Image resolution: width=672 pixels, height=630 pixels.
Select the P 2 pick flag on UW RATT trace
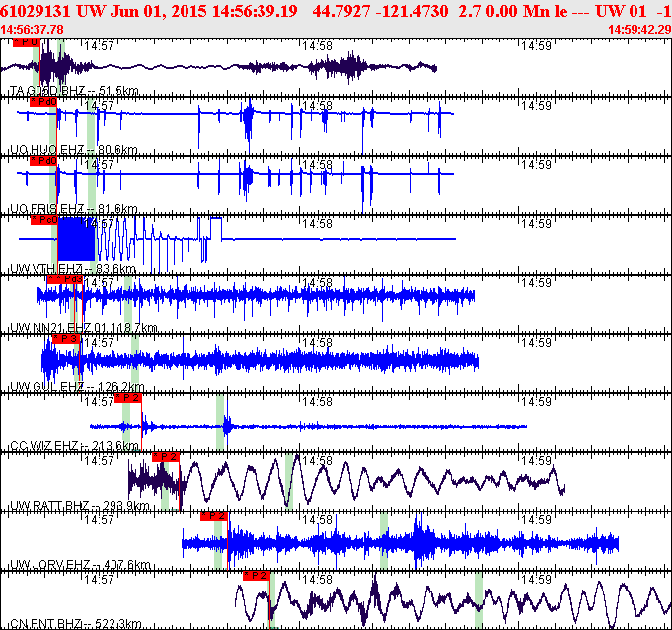(x=166, y=457)
